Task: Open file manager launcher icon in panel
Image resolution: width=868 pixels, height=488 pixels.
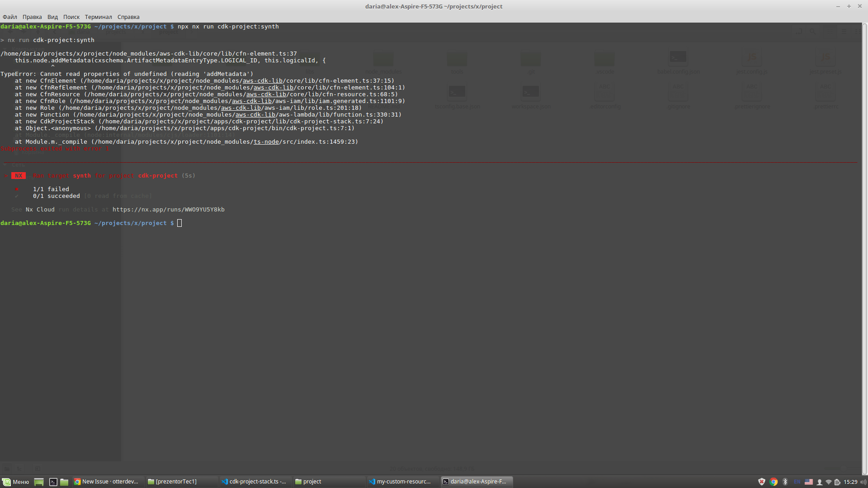Action: (64, 482)
